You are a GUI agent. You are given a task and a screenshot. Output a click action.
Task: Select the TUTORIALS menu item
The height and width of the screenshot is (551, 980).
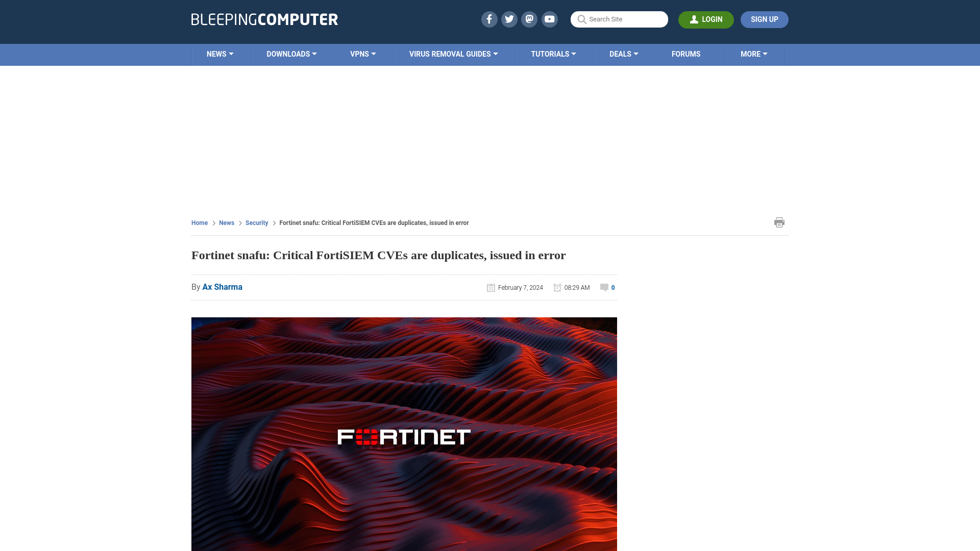pyautogui.click(x=553, y=54)
